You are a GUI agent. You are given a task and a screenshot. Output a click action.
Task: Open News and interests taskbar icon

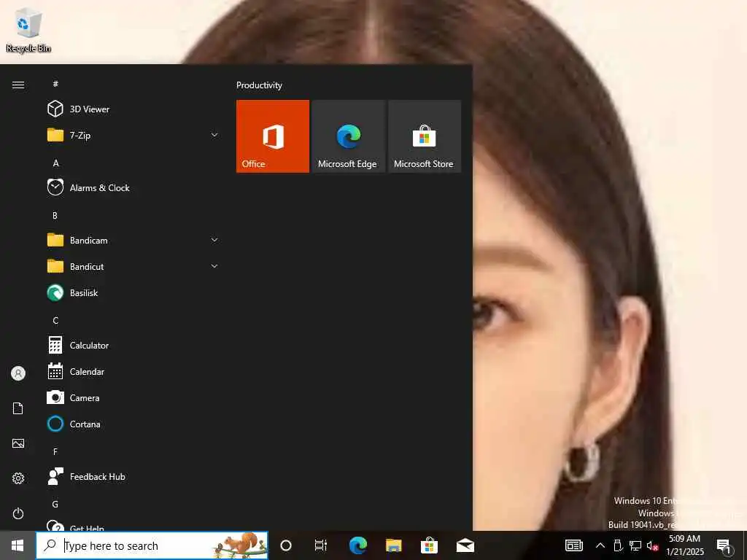pyautogui.click(x=573, y=545)
